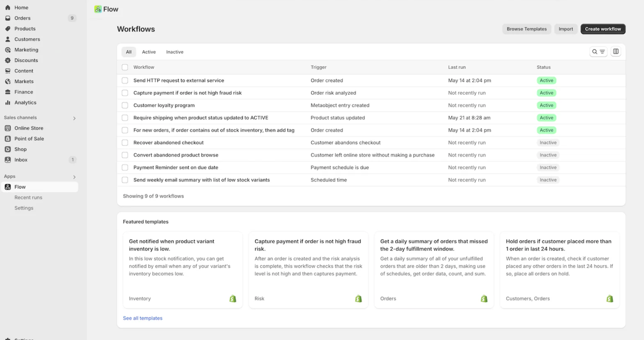This screenshot has width=644, height=340.
Task: Click the Markets globe icon
Action: (8, 81)
